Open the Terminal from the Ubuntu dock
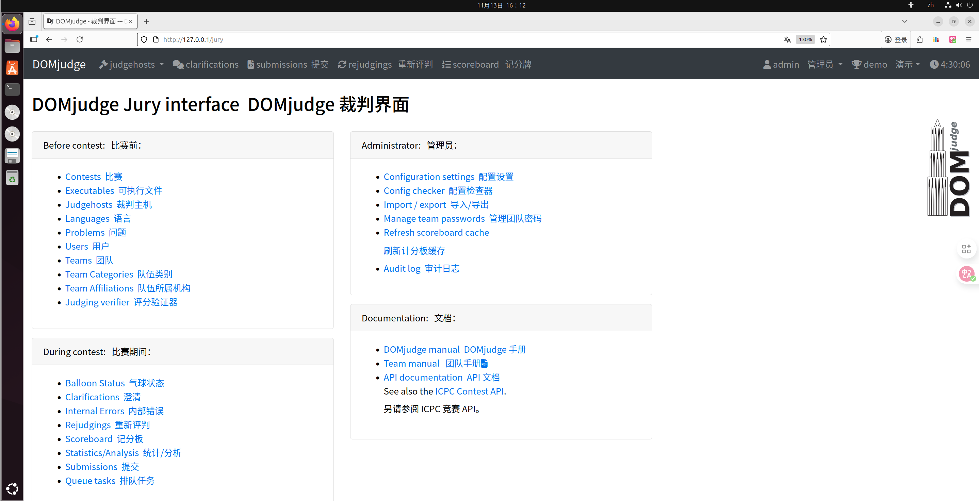 (12, 89)
